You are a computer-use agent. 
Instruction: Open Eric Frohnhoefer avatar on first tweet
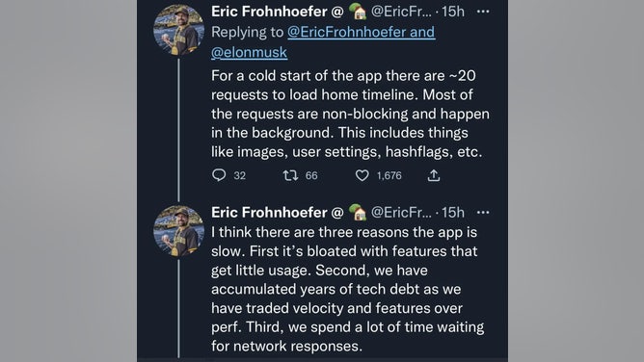click(x=178, y=30)
